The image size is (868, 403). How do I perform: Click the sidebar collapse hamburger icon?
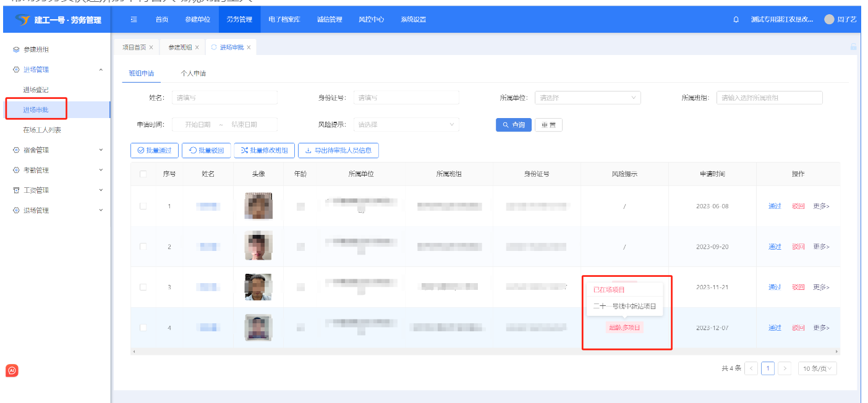(x=134, y=20)
